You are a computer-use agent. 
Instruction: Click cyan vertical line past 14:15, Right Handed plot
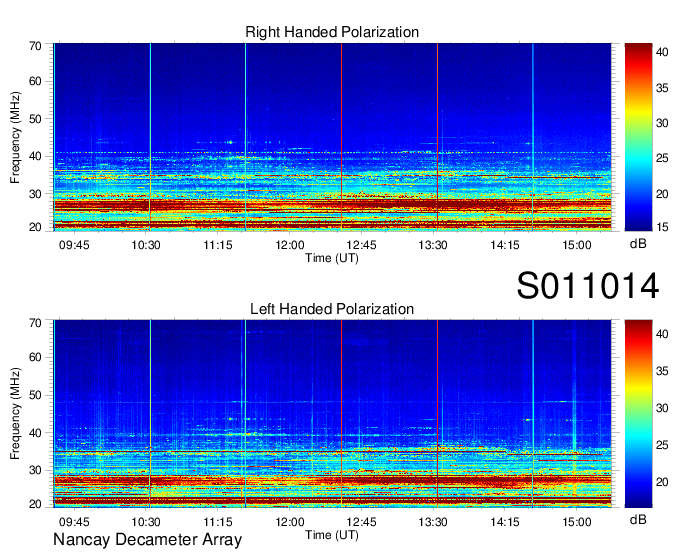click(533, 137)
